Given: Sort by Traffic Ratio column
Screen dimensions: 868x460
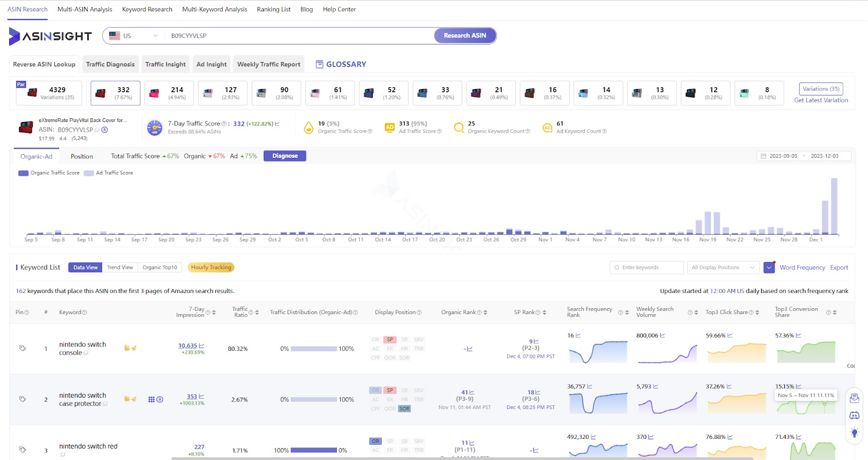Looking at the screenshot, I should click(x=257, y=312).
